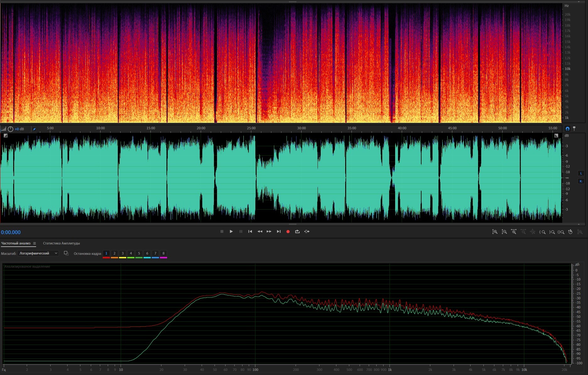This screenshot has width=588, height=375.
Task: Click Zoom Out Amplitude icon
Action: click(x=504, y=232)
